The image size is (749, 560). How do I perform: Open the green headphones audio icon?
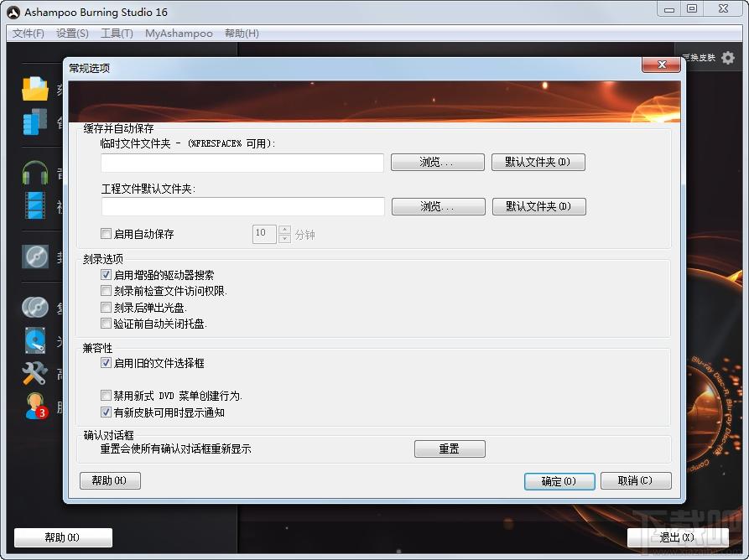pos(35,173)
